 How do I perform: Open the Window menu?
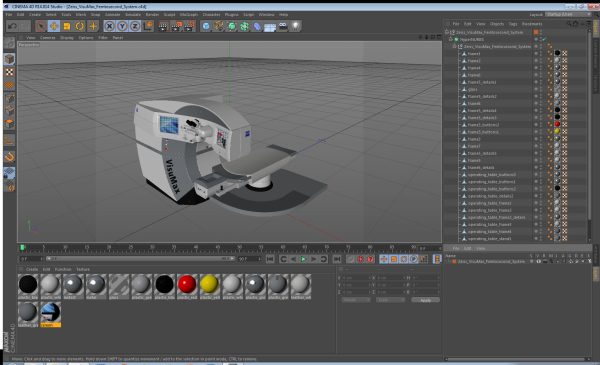[x=266, y=15]
